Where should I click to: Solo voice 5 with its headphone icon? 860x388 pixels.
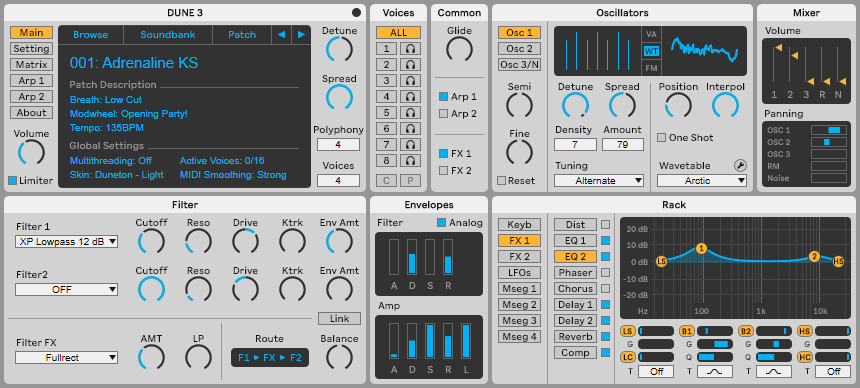click(x=410, y=113)
